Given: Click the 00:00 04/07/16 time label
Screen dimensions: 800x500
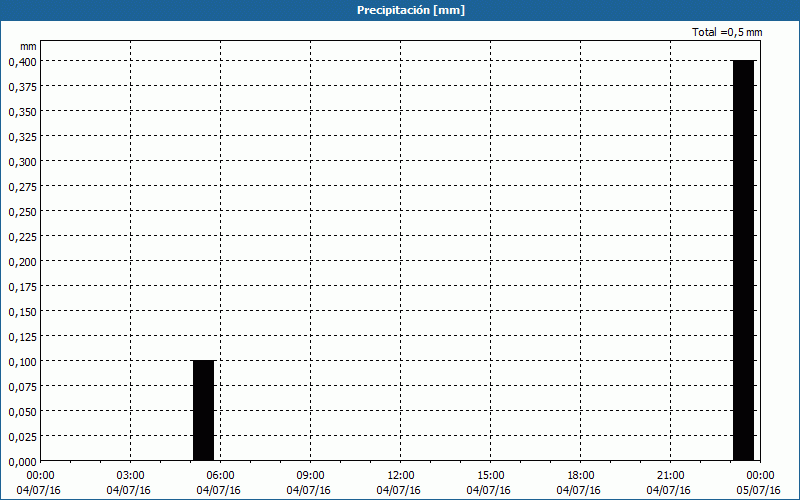Looking at the screenshot, I should [39, 483].
